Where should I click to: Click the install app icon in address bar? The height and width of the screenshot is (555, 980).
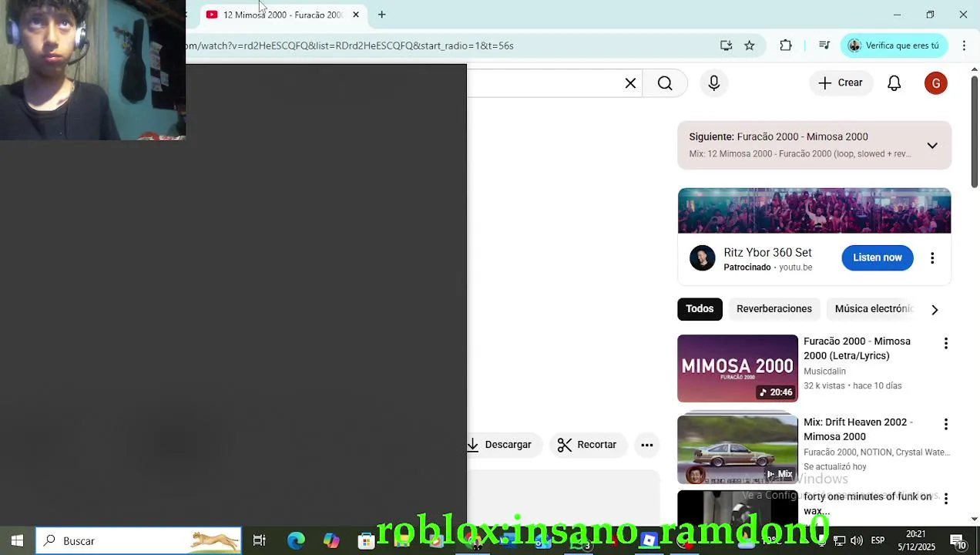726,45
